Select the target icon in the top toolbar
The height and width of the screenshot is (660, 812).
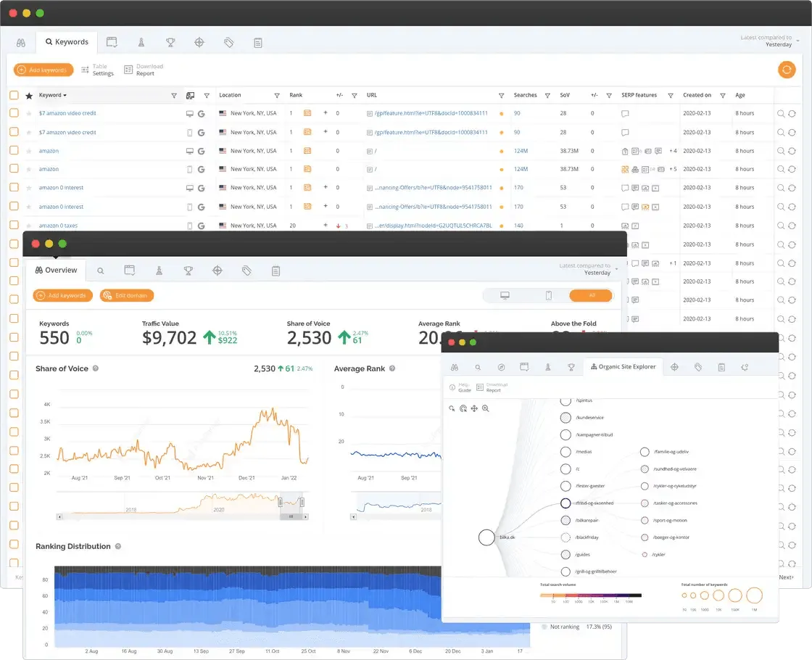click(x=199, y=42)
